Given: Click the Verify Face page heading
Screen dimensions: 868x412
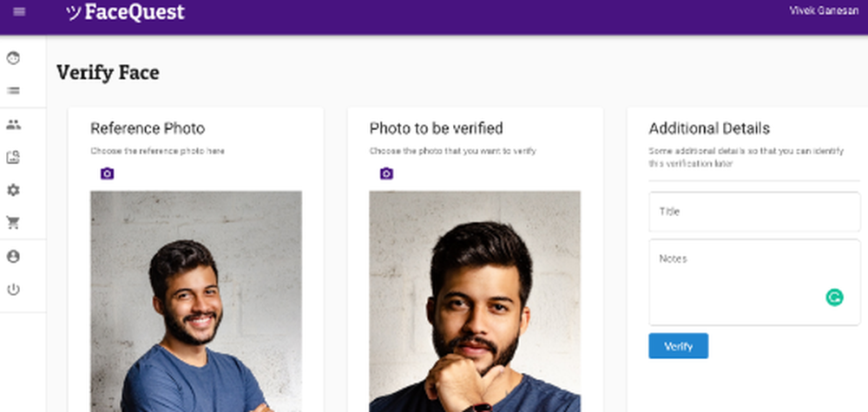Looking at the screenshot, I should click(108, 73).
